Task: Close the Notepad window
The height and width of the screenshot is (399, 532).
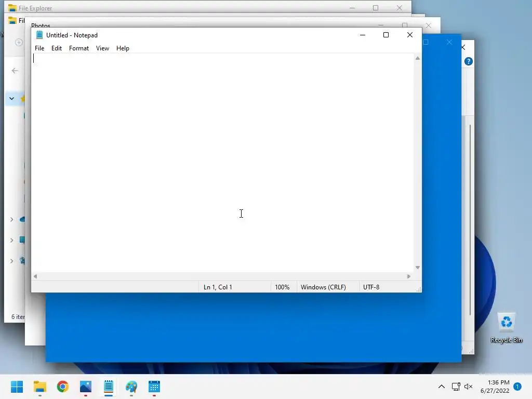Action: click(409, 35)
